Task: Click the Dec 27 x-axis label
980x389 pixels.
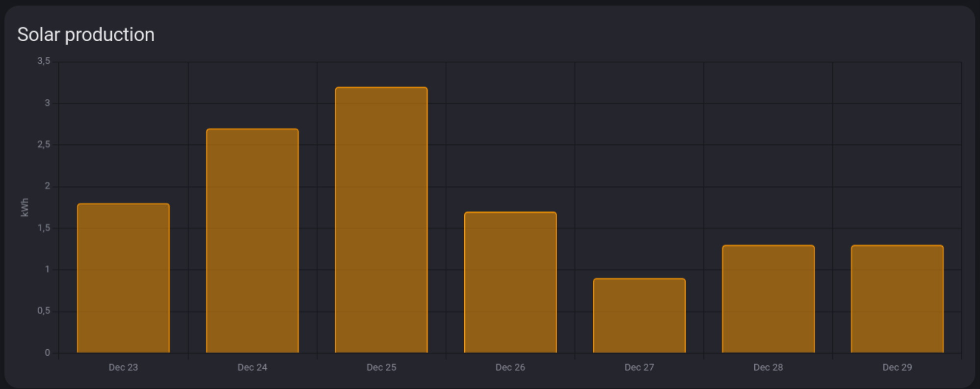Action: [639, 367]
